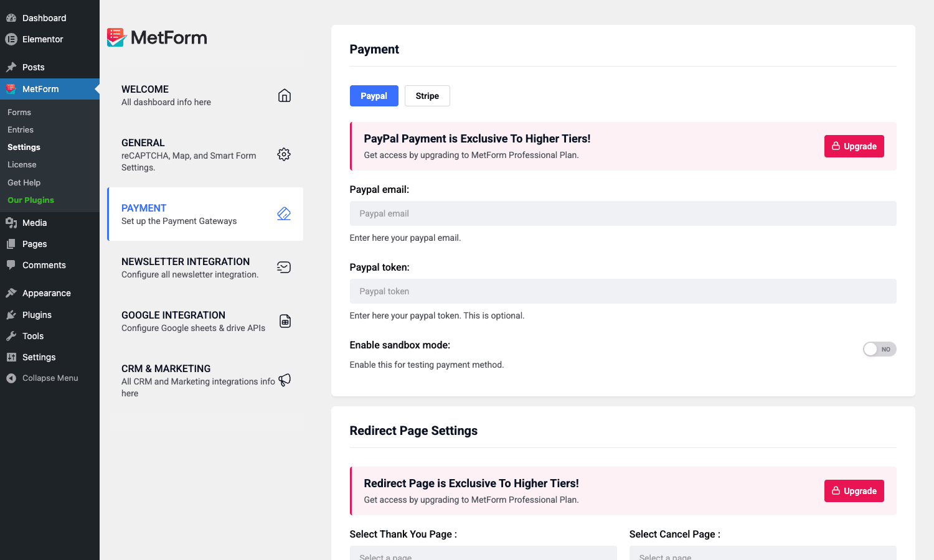Open Comments menu item
This screenshot has height=560, width=934.
point(50,265)
